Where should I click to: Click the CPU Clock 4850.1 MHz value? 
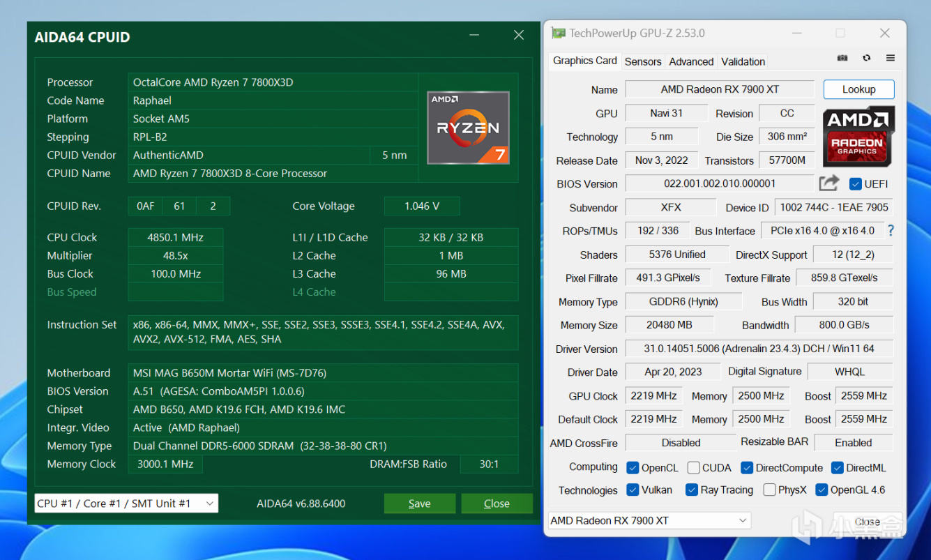coord(176,237)
